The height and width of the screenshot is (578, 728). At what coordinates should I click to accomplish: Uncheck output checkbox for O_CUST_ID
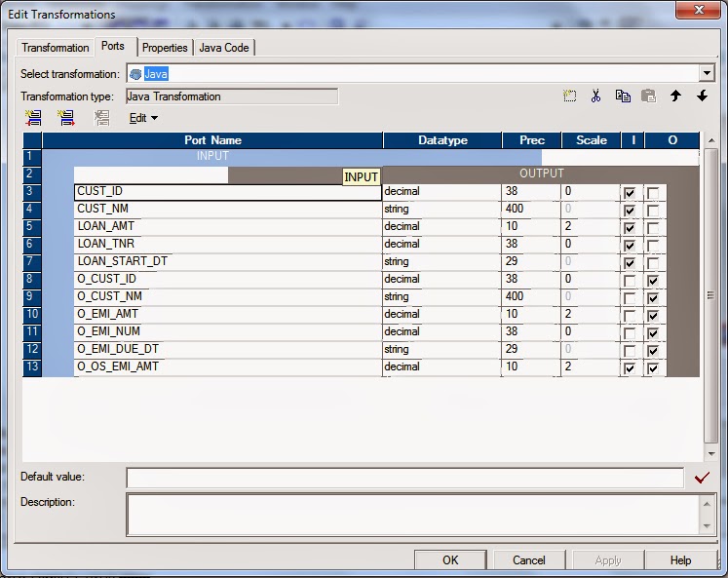point(653,281)
